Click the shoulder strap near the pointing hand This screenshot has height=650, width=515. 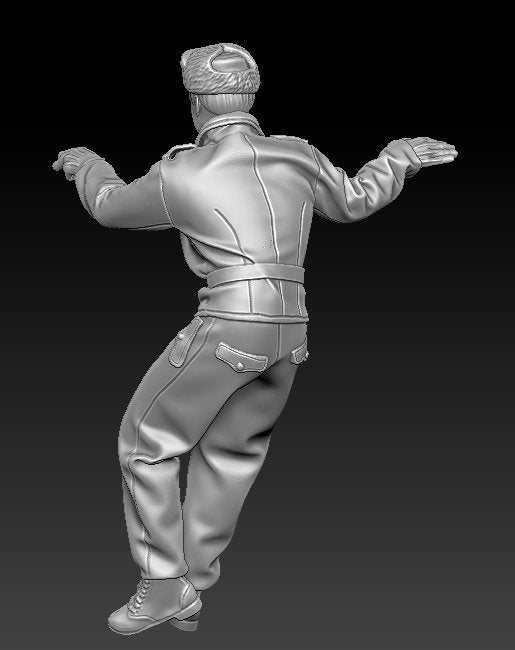(x=179, y=151)
